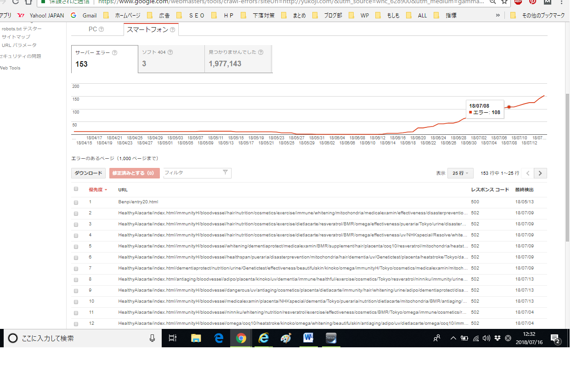Click the Pinterest extension icon

pos(532,2)
